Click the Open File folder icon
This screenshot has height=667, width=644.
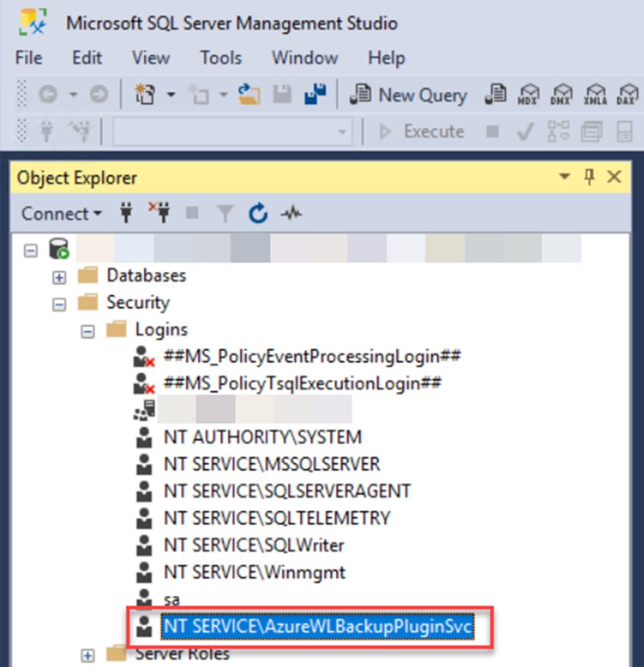(x=248, y=95)
